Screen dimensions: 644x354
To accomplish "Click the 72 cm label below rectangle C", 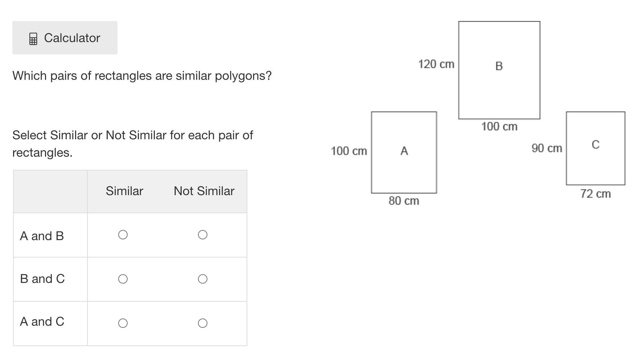I will click(x=595, y=194).
